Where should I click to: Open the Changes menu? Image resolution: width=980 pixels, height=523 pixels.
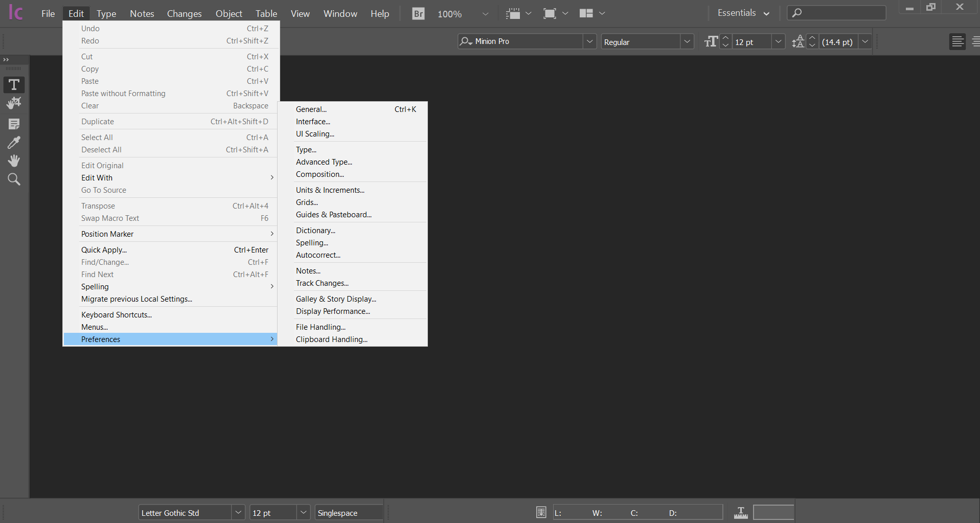[x=185, y=14]
